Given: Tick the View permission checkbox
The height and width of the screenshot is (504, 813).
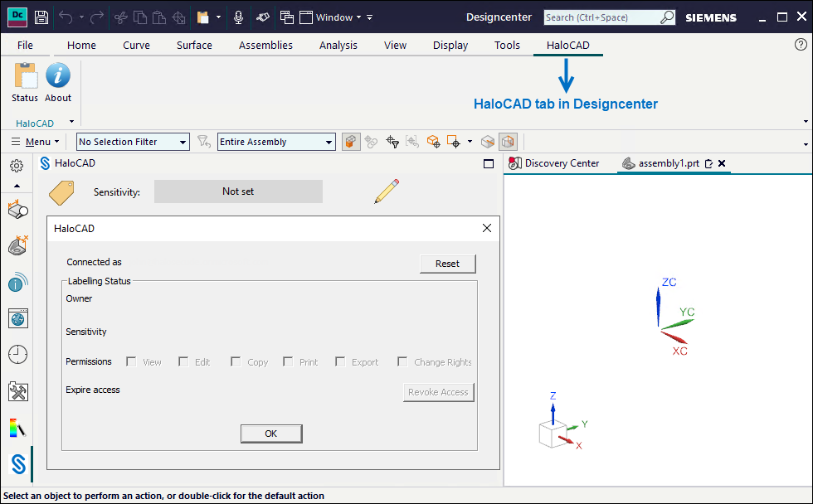Looking at the screenshot, I should pyautogui.click(x=131, y=361).
